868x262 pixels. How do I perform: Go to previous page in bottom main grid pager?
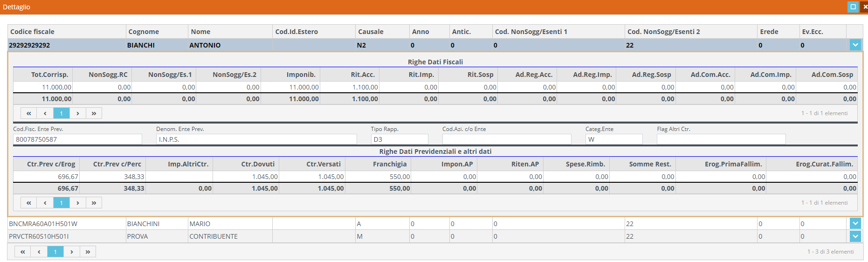[39, 252]
